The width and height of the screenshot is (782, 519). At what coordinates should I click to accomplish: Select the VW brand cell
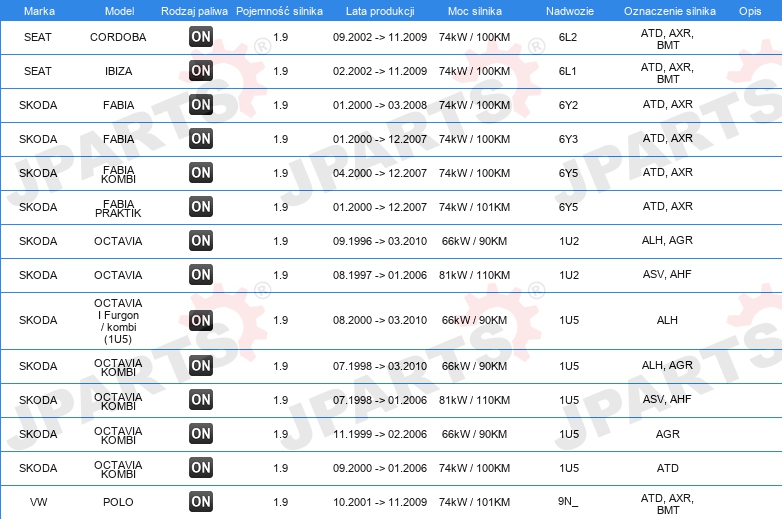38,502
